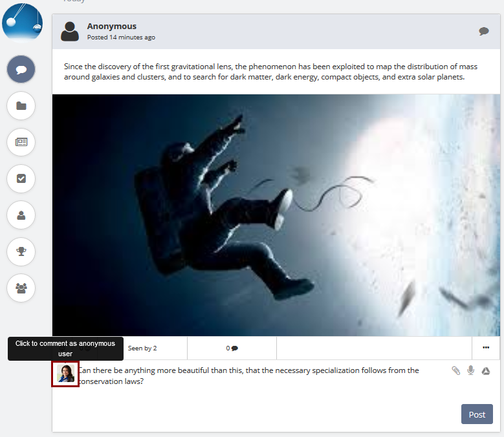This screenshot has height=437, width=504.
Task: Open the group logo with pendulum image
Action: pos(22,23)
